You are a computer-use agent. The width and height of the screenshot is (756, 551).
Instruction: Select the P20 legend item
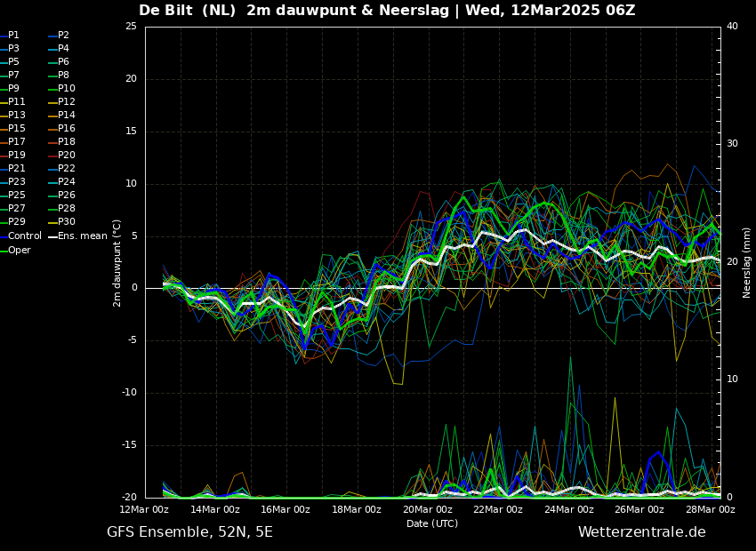66,156
